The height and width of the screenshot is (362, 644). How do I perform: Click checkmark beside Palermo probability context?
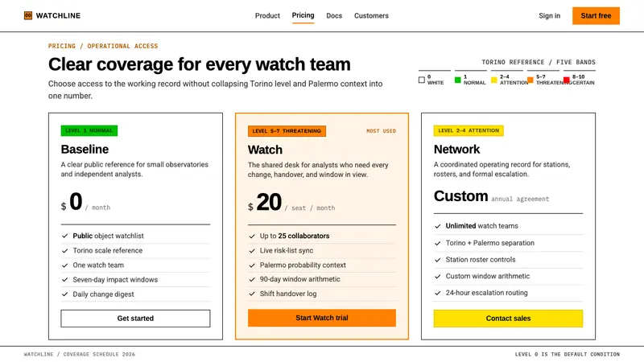[252, 265]
